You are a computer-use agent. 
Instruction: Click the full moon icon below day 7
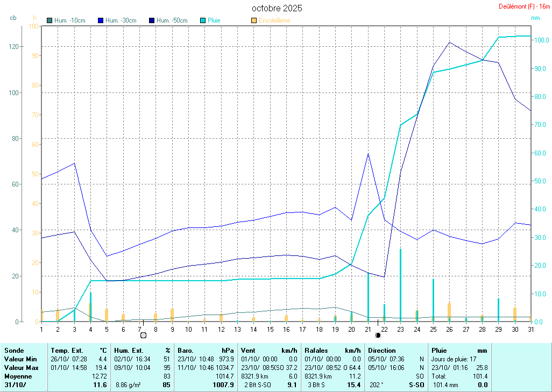coord(143,336)
